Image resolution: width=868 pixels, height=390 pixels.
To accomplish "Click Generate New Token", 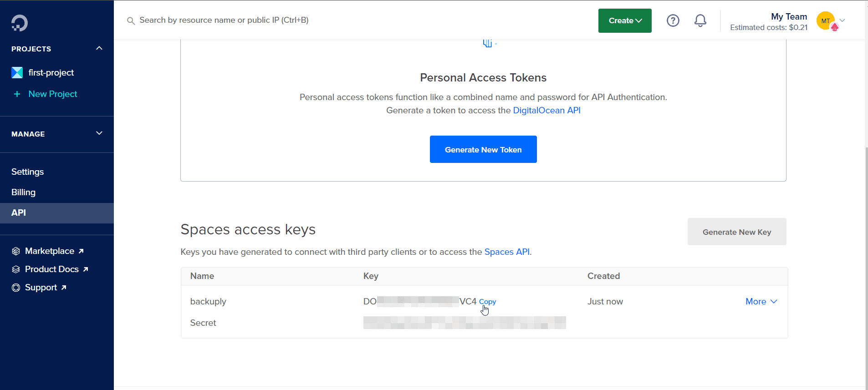I will [483, 149].
